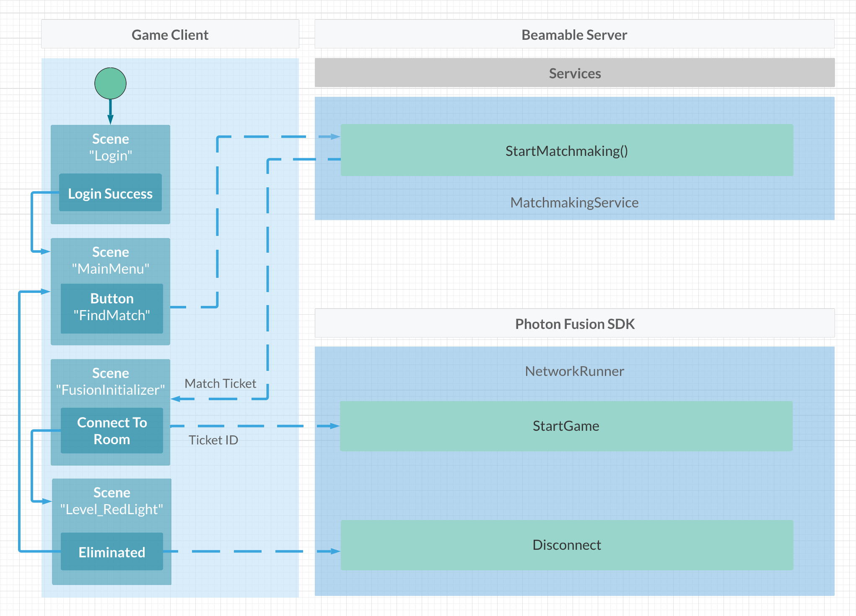Click the green start circle node
The width and height of the screenshot is (856, 616).
110,83
